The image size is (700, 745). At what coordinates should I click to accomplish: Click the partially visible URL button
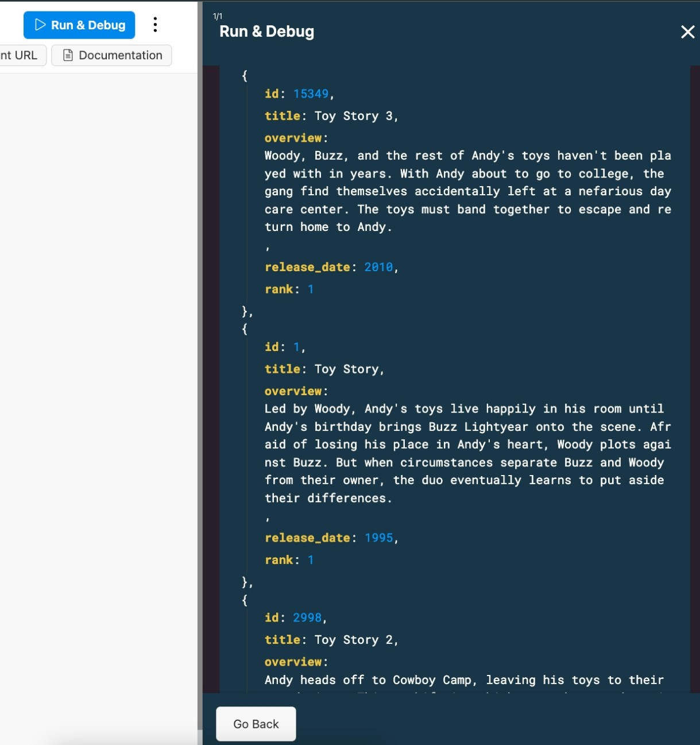22,55
